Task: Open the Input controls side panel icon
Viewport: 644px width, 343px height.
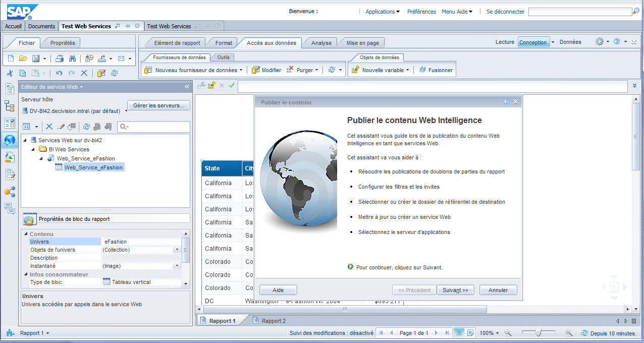Action: (10, 123)
